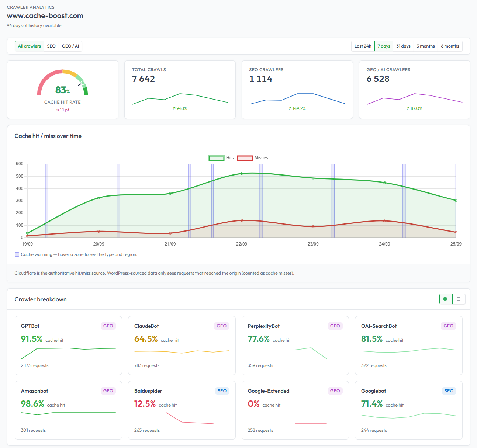Open the PerplexityBot crawler name
This screenshot has width=477, height=448.
pos(264,326)
